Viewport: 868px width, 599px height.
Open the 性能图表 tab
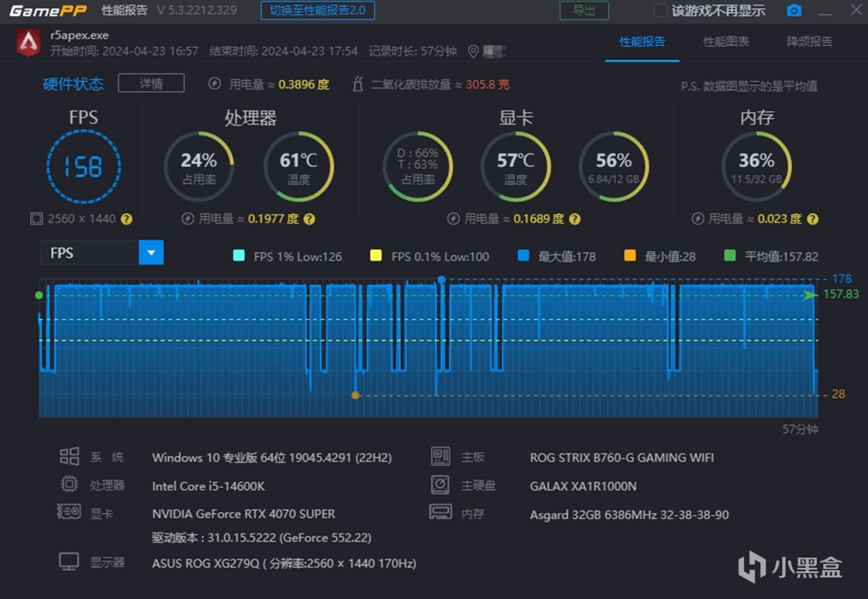[x=726, y=42]
